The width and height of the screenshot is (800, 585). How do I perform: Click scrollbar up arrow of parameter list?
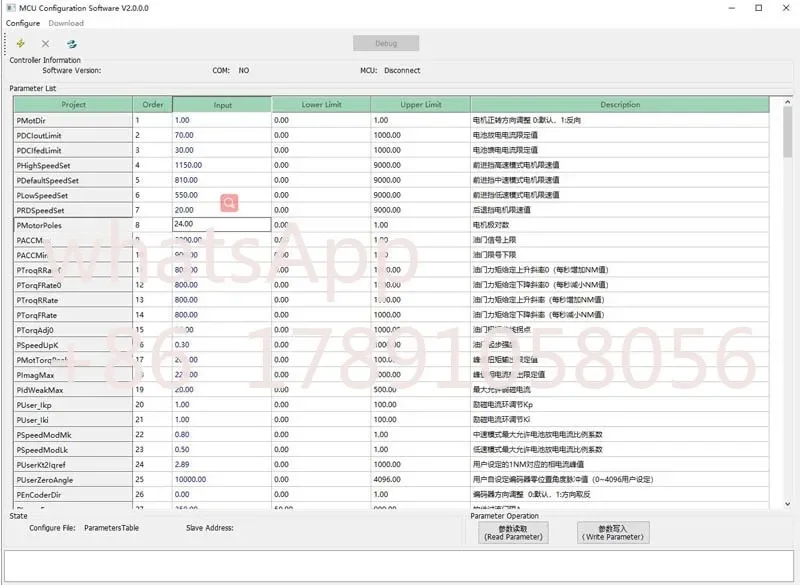(x=788, y=102)
